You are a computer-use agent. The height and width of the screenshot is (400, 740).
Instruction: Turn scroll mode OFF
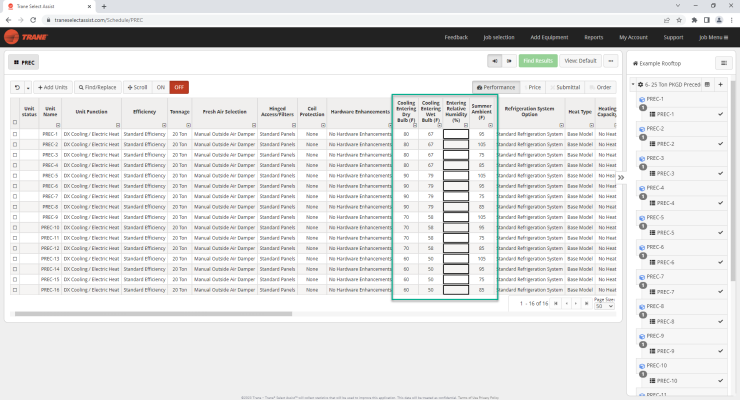(x=179, y=87)
